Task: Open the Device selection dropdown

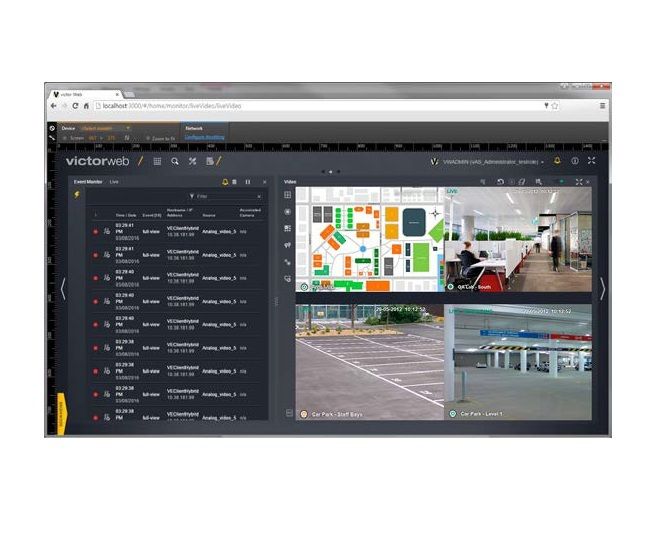Action: click(x=105, y=128)
